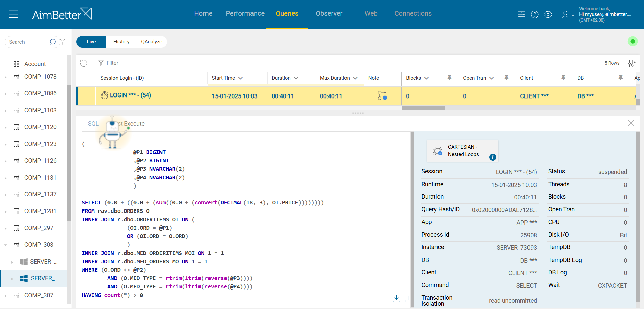Copy the SQL query text
644x309 pixels.
[407, 299]
